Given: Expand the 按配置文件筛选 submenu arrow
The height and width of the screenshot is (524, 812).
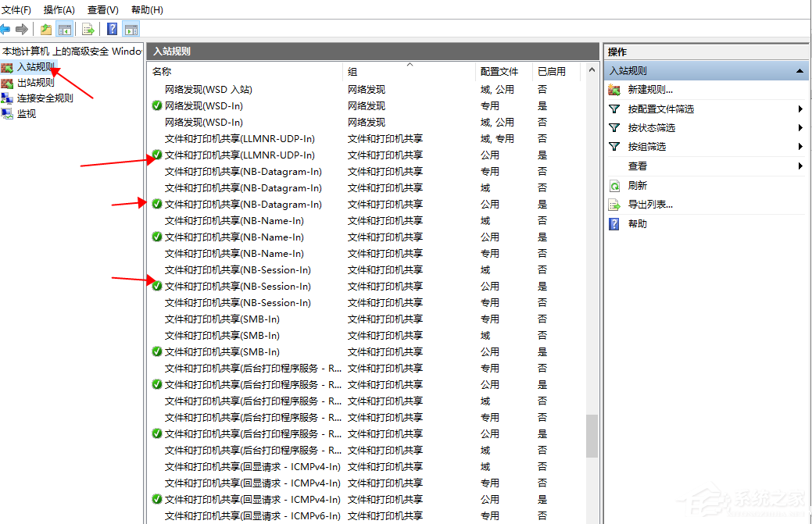Looking at the screenshot, I should point(802,109).
